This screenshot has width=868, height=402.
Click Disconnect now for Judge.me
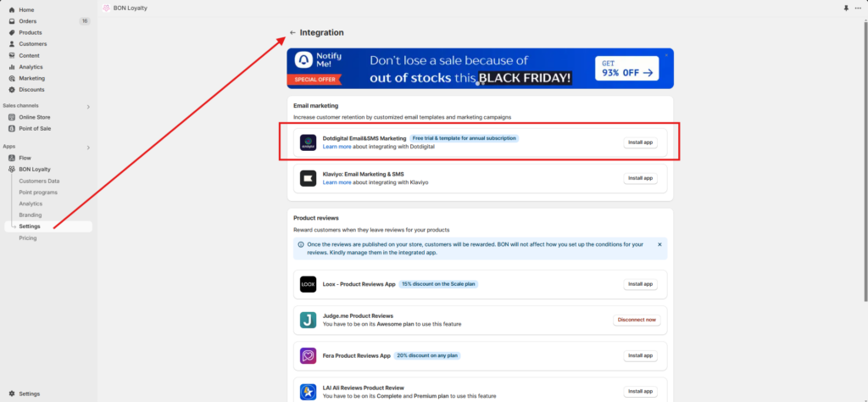(x=637, y=320)
